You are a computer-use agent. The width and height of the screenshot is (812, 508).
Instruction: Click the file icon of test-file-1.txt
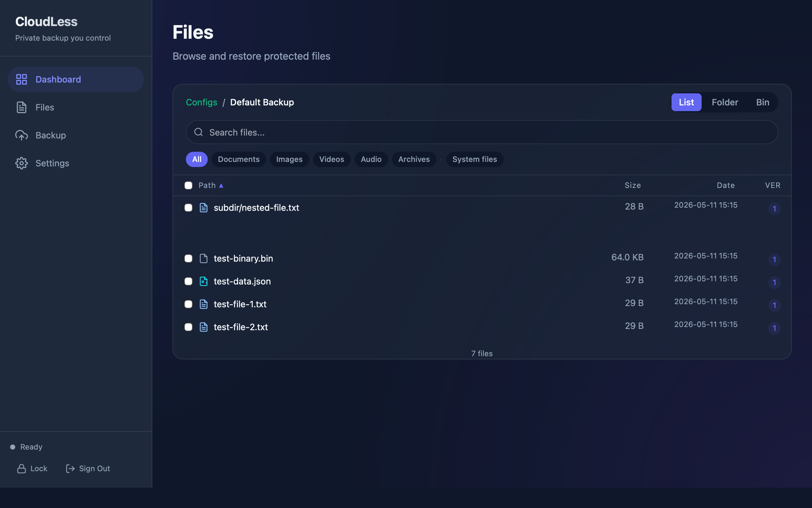(204, 304)
